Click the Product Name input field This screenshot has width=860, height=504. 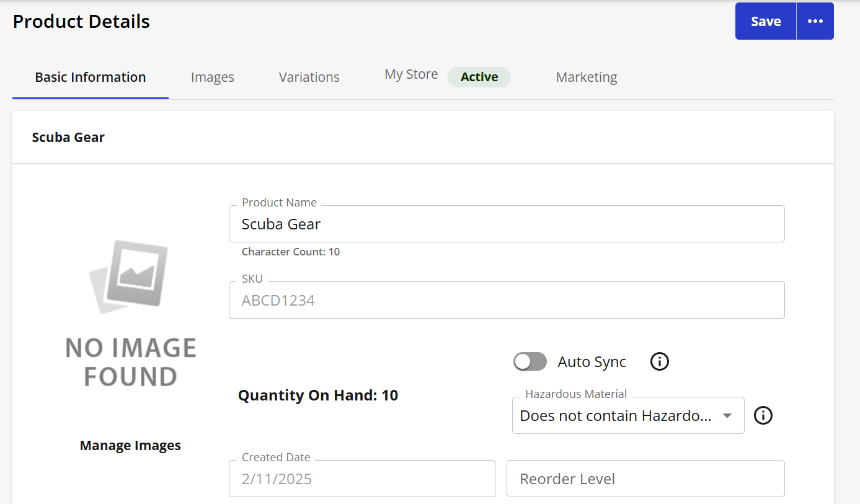click(x=506, y=224)
